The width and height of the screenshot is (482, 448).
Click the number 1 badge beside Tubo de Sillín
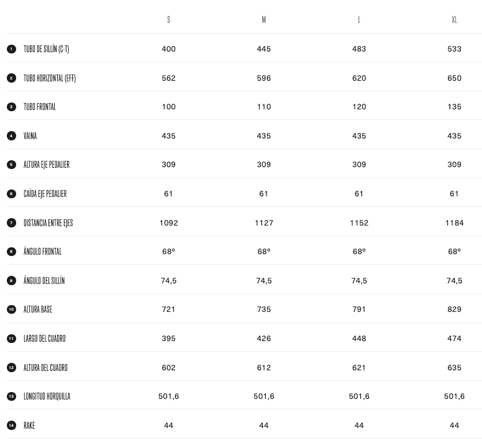(11, 49)
